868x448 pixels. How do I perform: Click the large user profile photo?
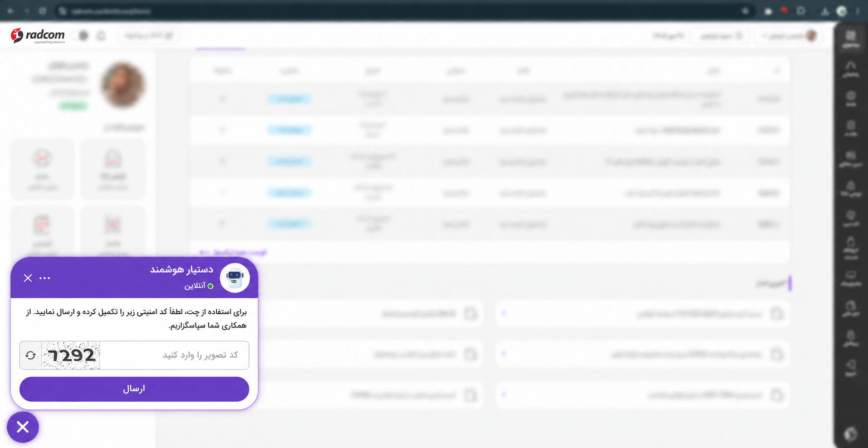123,85
